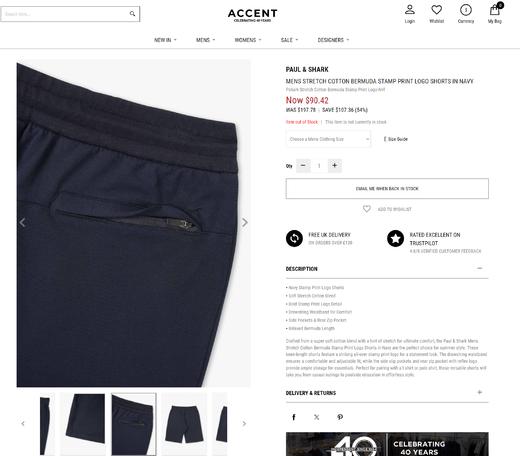
Task: Add to Wishlist heart toggle
Action: (x=367, y=209)
